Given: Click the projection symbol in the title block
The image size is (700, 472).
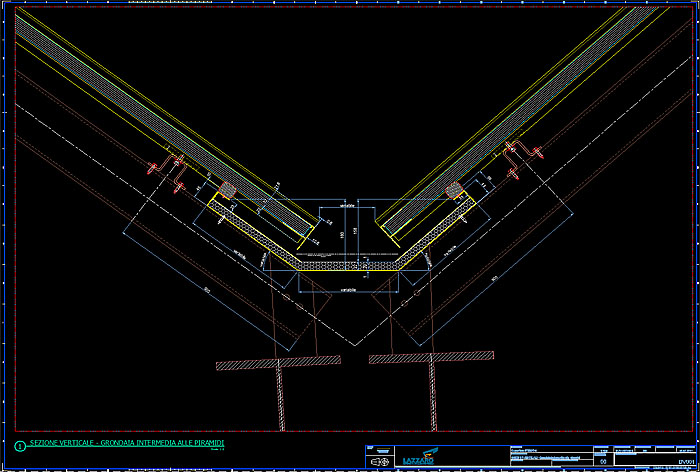Looking at the screenshot, I should click(x=379, y=462).
